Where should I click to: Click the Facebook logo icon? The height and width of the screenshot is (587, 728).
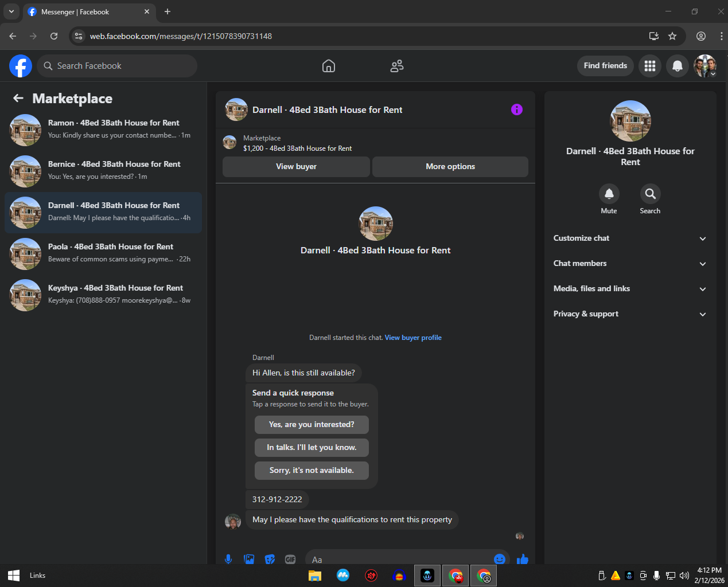(21, 66)
